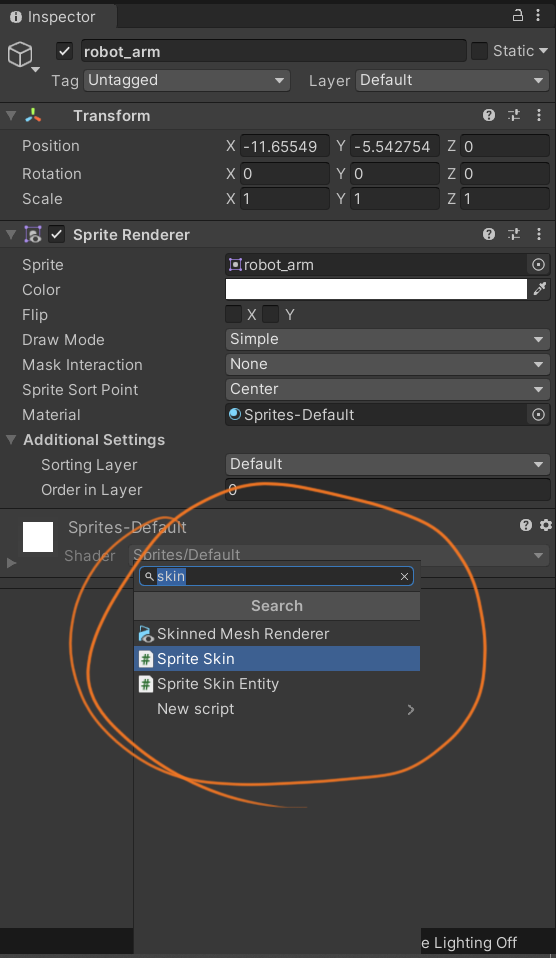Clear the skin search with X icon

click(x=404, y=576)
